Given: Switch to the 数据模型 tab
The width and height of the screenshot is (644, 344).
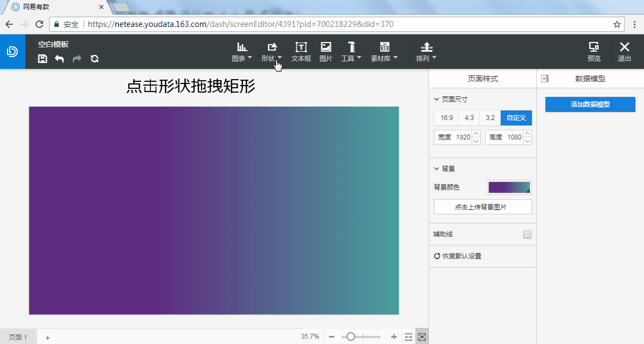Looking at the screenshot, I should (x=590, y=79).
